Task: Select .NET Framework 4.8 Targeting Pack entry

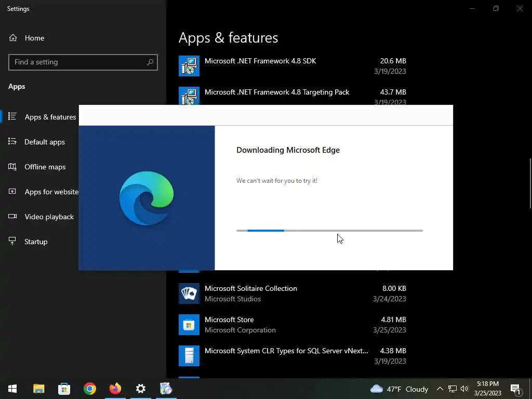Action: (292, 95)
